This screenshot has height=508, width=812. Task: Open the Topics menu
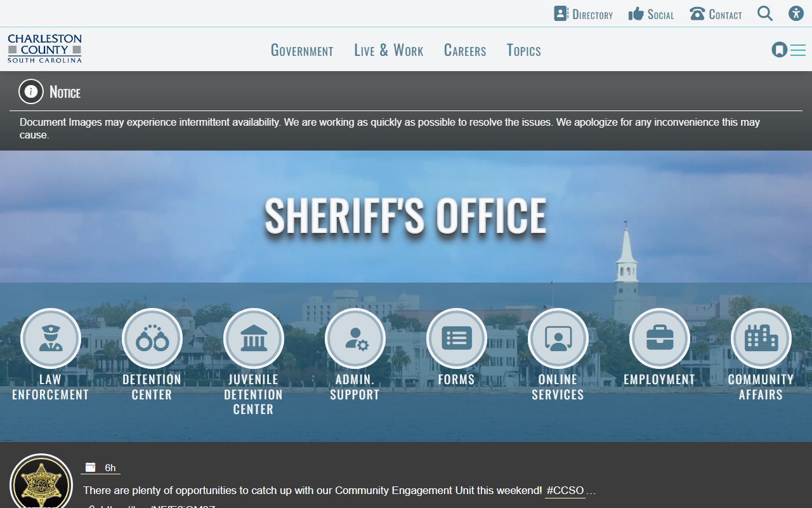pos(524,50)
